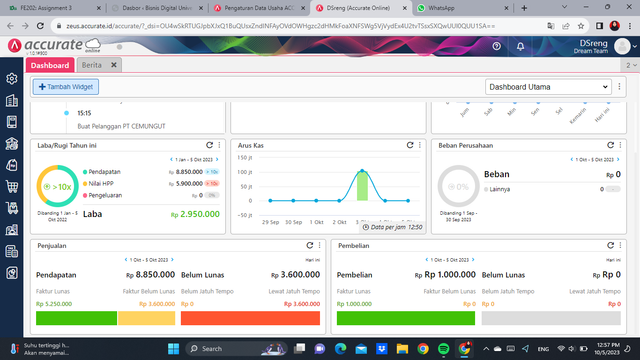Viewport: 640px width, 360px height.
Task: Click the red Lewat Jatuh Tempo bar
Action: [x=250, y=318]
